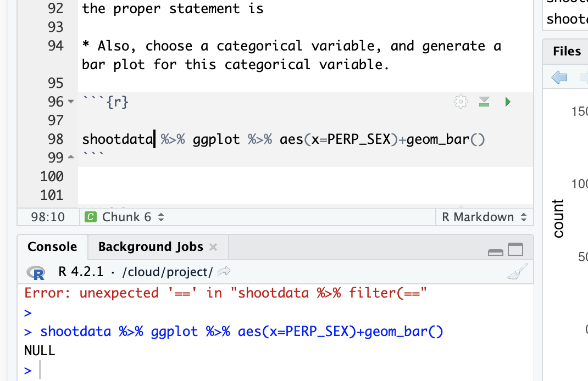Clear console with broom icon
Screen dimensions: 588x381
click(517, 272)
